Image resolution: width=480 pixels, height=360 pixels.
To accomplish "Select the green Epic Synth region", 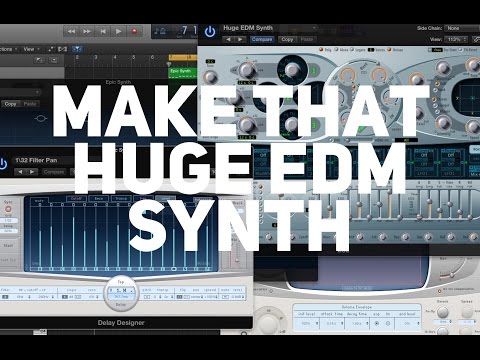I will 183,73.
